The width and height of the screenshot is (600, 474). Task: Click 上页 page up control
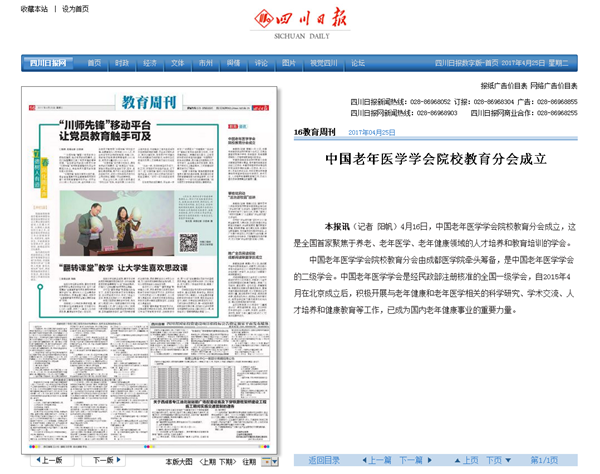click(466, 460)
